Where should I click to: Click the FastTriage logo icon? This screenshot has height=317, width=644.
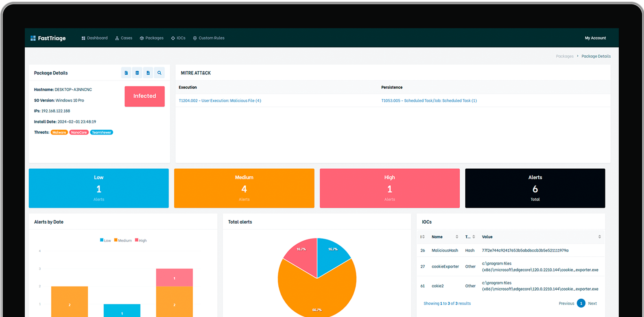pyautogui.click(x=33, y=38)
